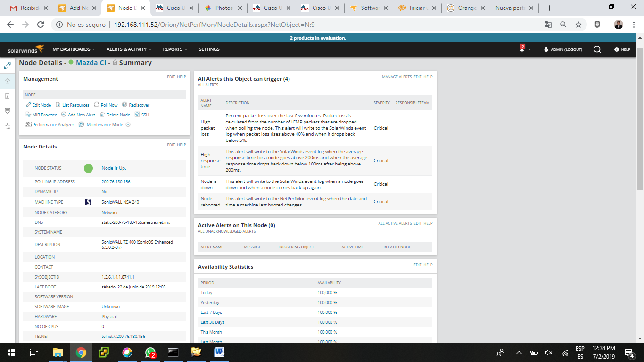Click Edit Node in Management

[x=39, y=105]
